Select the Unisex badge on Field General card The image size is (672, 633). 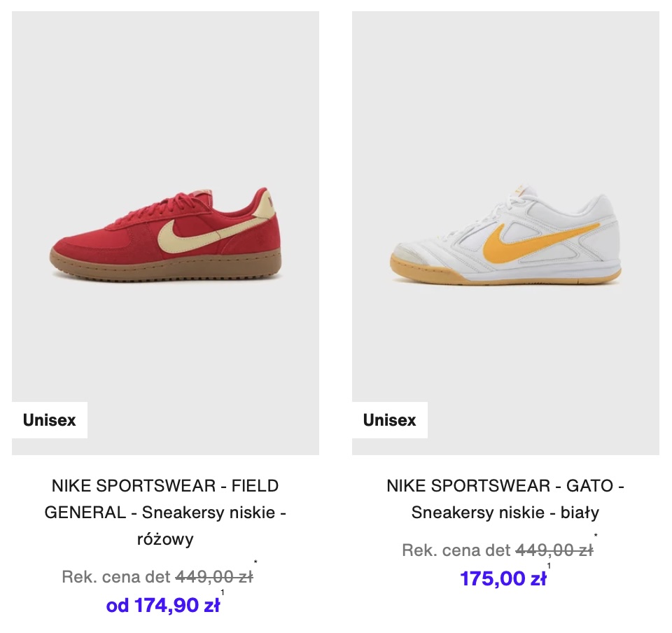pyautogui.click(x=50, y=420)
